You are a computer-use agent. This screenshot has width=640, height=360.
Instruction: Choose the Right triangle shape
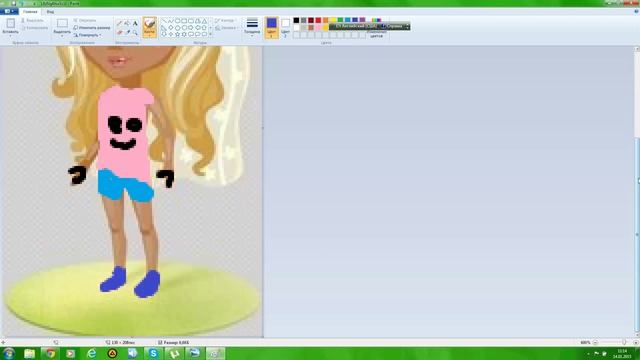pos(164,28)
